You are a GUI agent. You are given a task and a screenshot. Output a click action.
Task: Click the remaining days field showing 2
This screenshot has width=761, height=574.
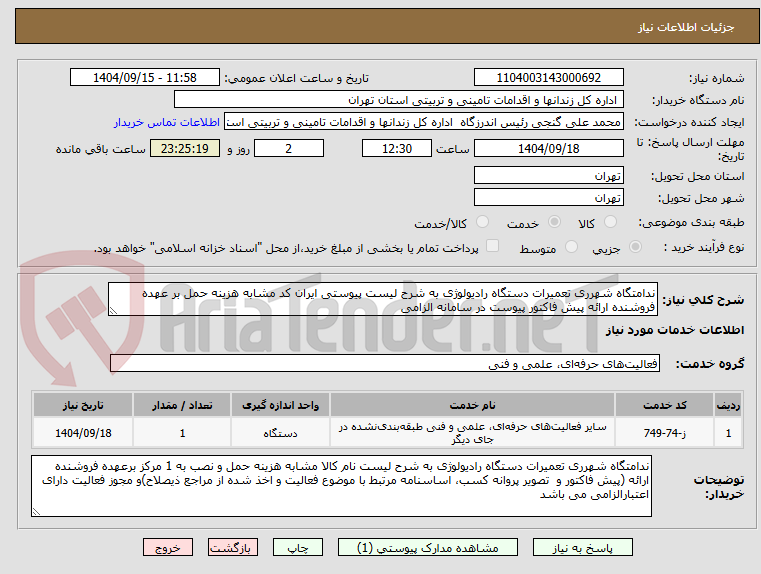click(289, 148)
